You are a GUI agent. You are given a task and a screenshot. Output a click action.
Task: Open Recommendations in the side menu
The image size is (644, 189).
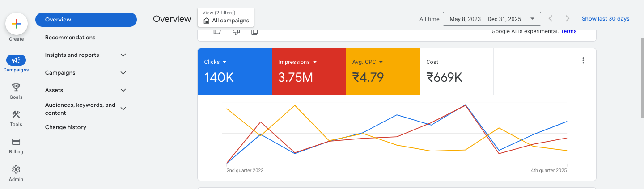coord(70,38)
